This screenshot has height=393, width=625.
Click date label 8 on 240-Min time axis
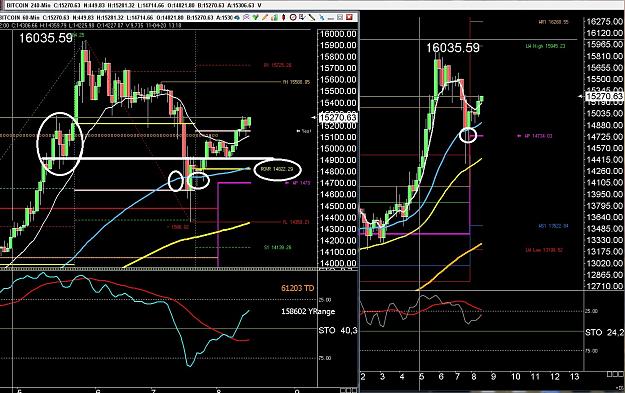tap(474, 377)
